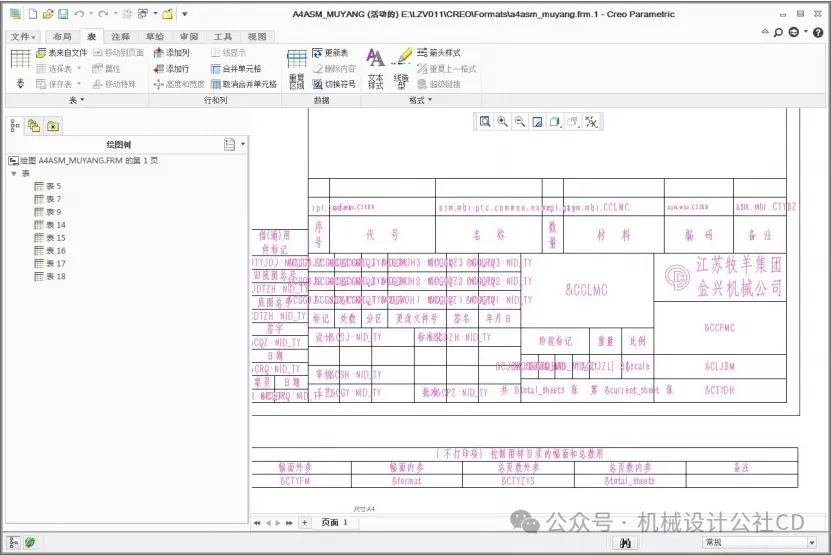831x555 pixels.
Task: Select 表 14 in the drawing tree
Action: coord(50,225)
